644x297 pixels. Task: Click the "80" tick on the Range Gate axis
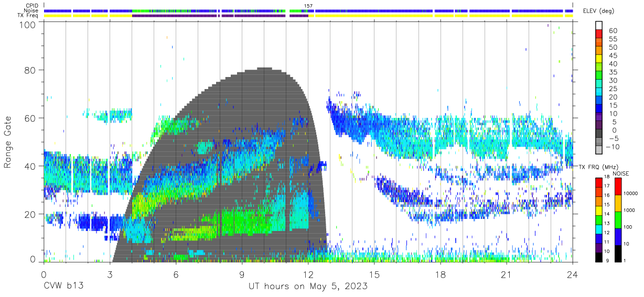[x=30, y=70]
